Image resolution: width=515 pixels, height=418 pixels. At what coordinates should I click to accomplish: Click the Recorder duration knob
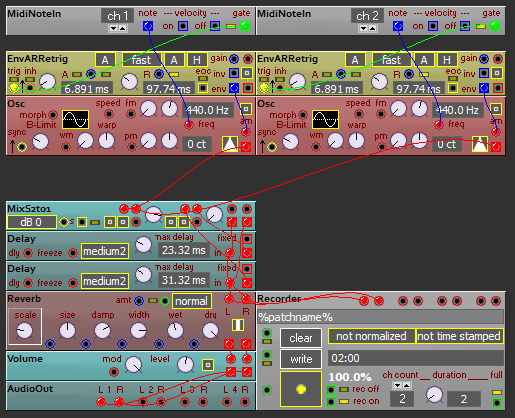coord(434,395)
